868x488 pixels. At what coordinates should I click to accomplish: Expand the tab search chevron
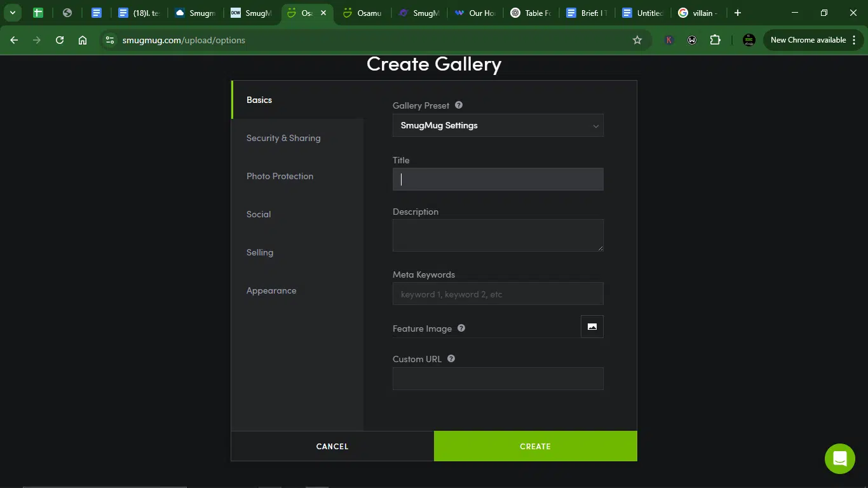(x=12, y=13)
